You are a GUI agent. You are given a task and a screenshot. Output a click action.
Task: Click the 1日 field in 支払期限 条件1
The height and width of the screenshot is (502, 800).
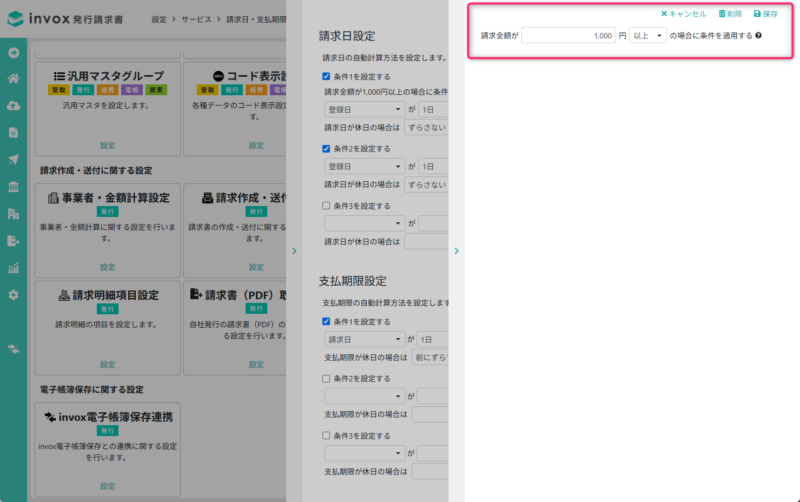point(432,339)
